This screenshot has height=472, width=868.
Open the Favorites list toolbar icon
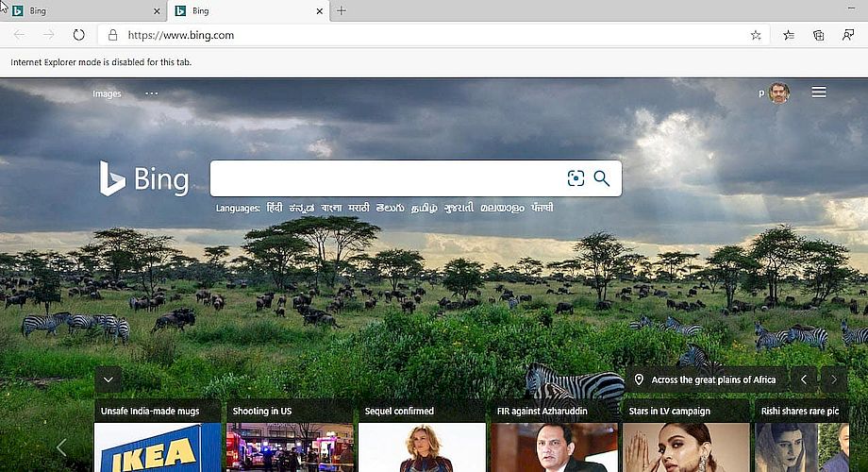(x=789, y=35)
